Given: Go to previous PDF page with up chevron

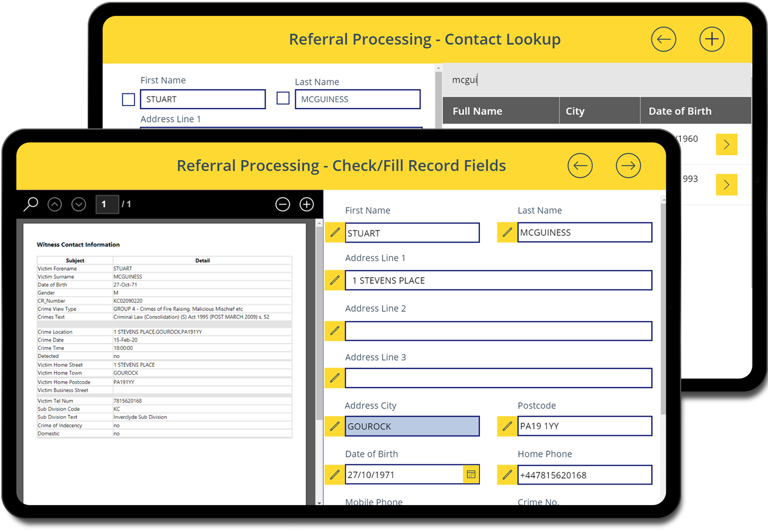Looking at the screenshot, I should (x=55, y=204).
